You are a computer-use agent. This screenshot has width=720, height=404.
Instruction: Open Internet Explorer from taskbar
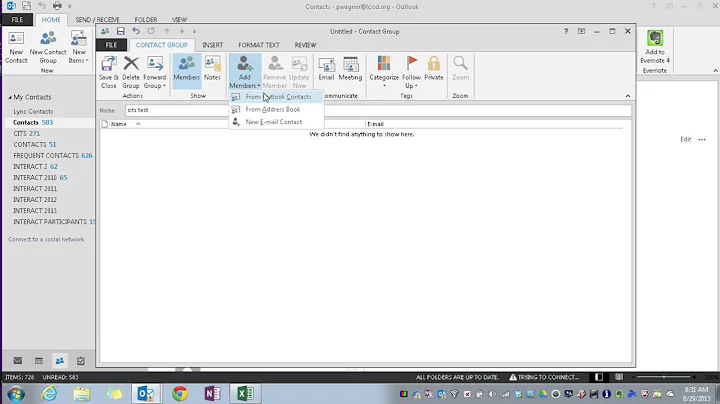pyautogui.click(x=49, y=394)
